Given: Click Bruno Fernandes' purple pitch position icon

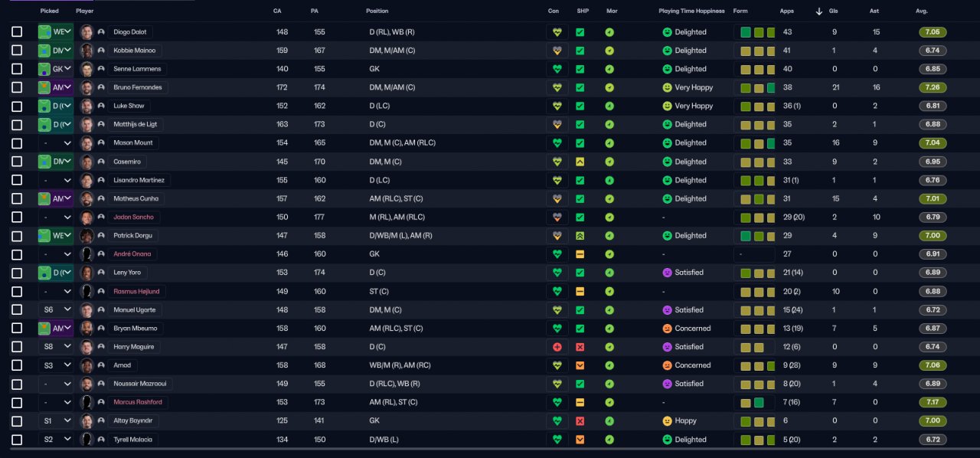Looking at the screenshot, I should [x=44, y=87].
